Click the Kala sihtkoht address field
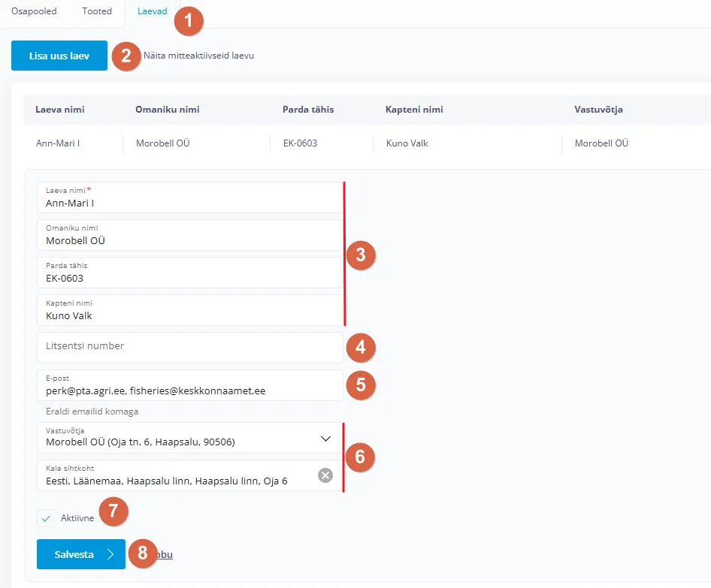 (x=173, y=481)
